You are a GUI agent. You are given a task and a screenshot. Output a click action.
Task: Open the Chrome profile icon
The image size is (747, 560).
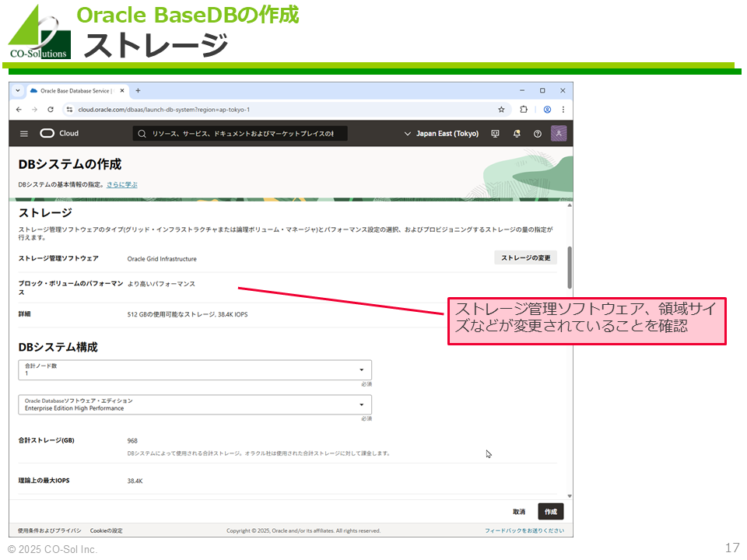pos(547,110)
